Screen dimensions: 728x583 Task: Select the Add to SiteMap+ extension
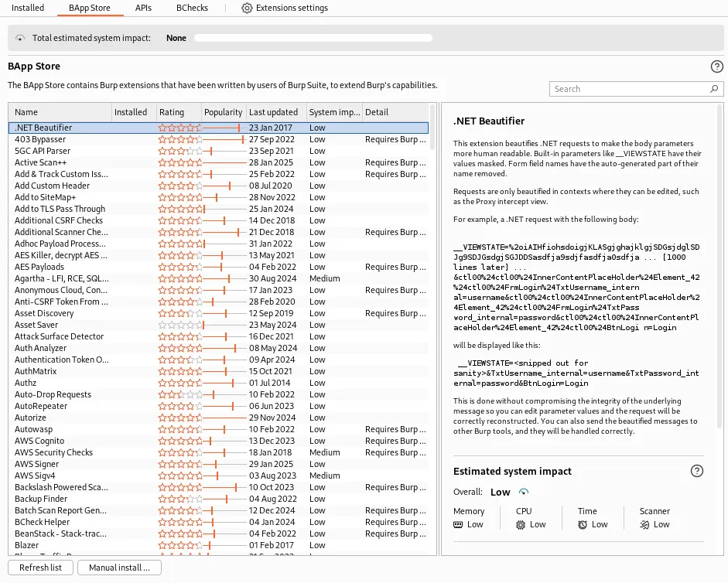(218, 197)
